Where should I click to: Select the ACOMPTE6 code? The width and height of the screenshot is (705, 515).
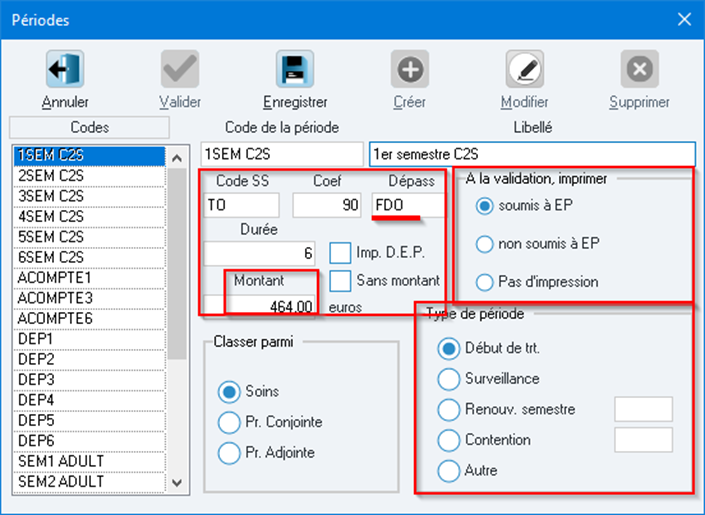[89, 318]
